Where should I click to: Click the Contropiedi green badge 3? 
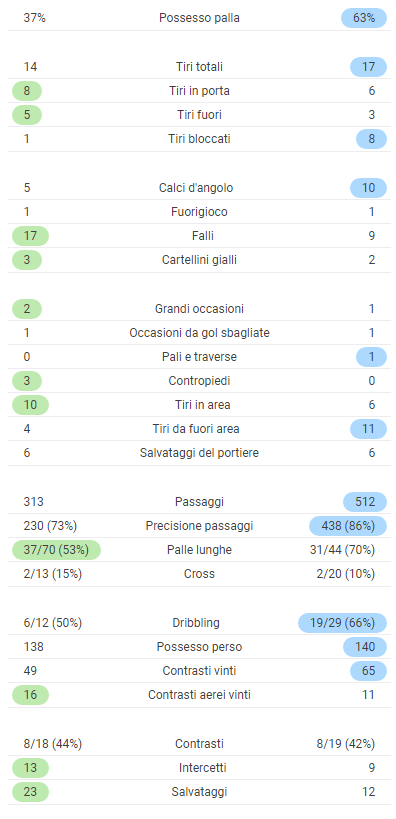tap(27, 381)
